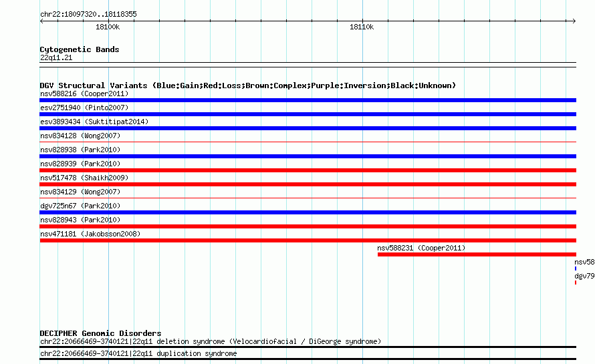Screen dimensions: 595x364
Task: Open nsv471181 (Jakobsson2008) variant label
Action: click(90, 234)
